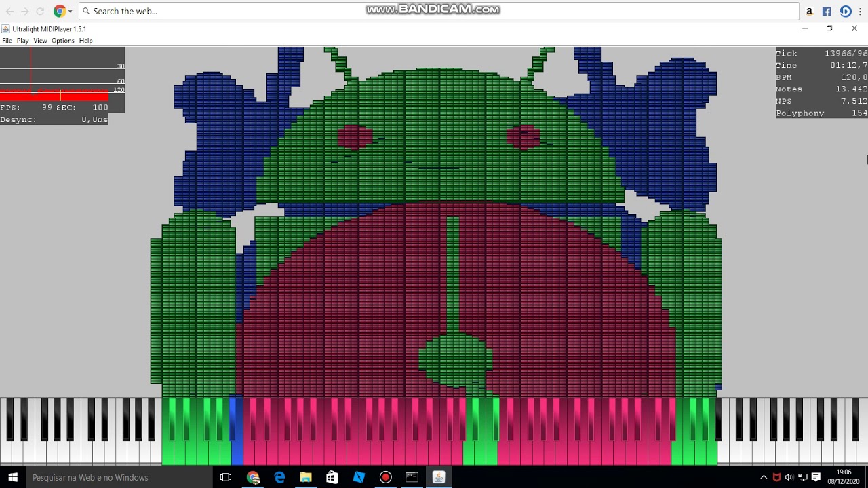Expand dropdown arrow beside Chrome logo
Image resolution: width=868 pixels, height=488 pixels.
tap(70, 12)
